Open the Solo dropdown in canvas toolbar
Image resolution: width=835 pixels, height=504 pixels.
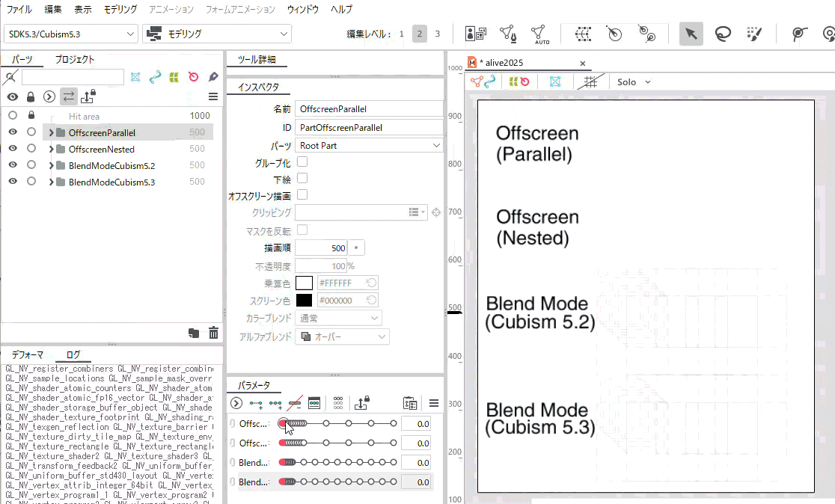(x=634, y=82)
